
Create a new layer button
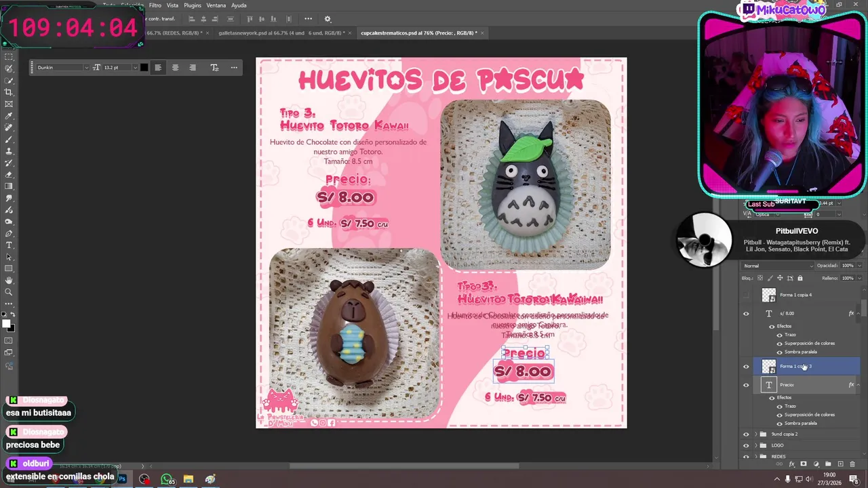(841, 464)
